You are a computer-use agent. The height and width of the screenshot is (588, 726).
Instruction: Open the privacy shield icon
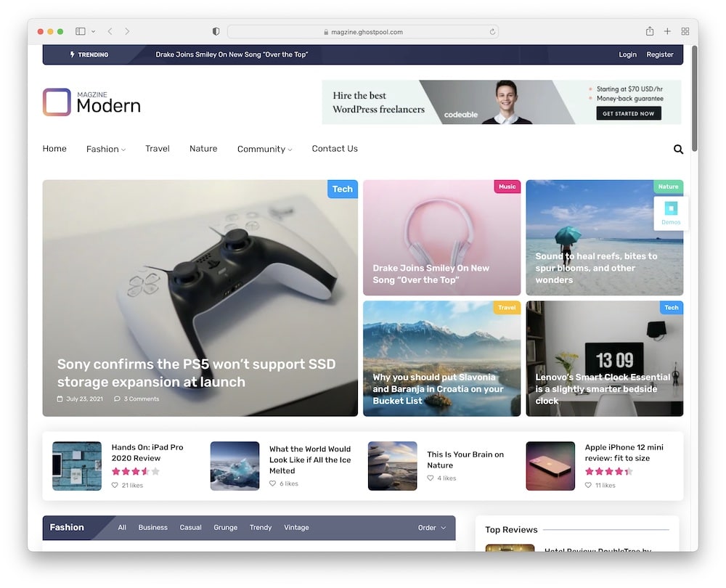(x=216, y=31)
